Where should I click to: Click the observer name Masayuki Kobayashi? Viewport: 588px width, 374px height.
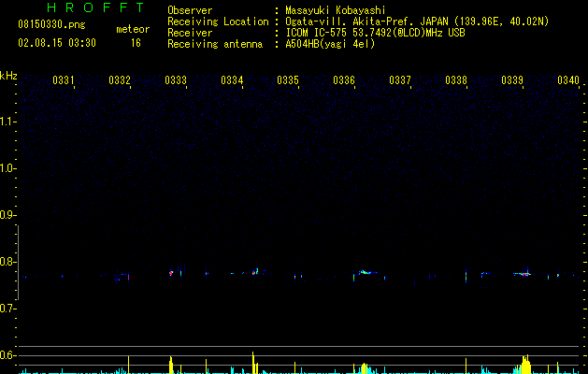click(336, 10)
